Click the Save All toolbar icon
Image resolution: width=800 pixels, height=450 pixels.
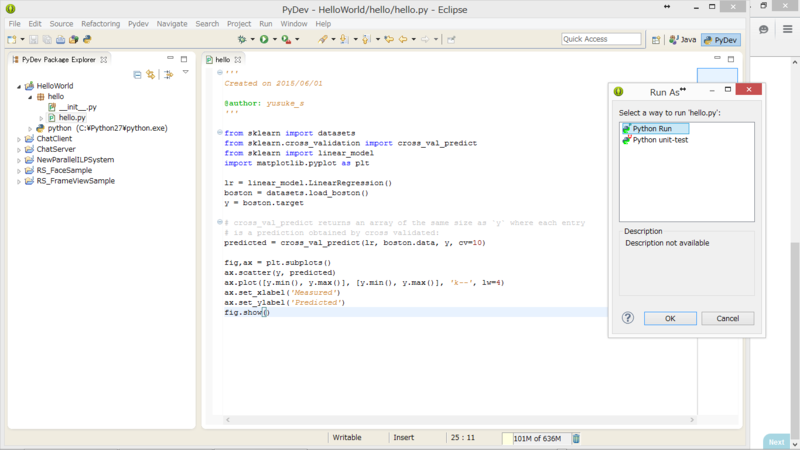tap(47, 39)
